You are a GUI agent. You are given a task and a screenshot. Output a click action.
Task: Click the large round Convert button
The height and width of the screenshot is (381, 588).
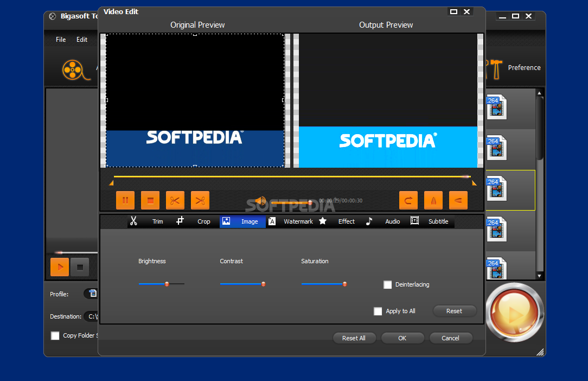click(x=514, y=312)
